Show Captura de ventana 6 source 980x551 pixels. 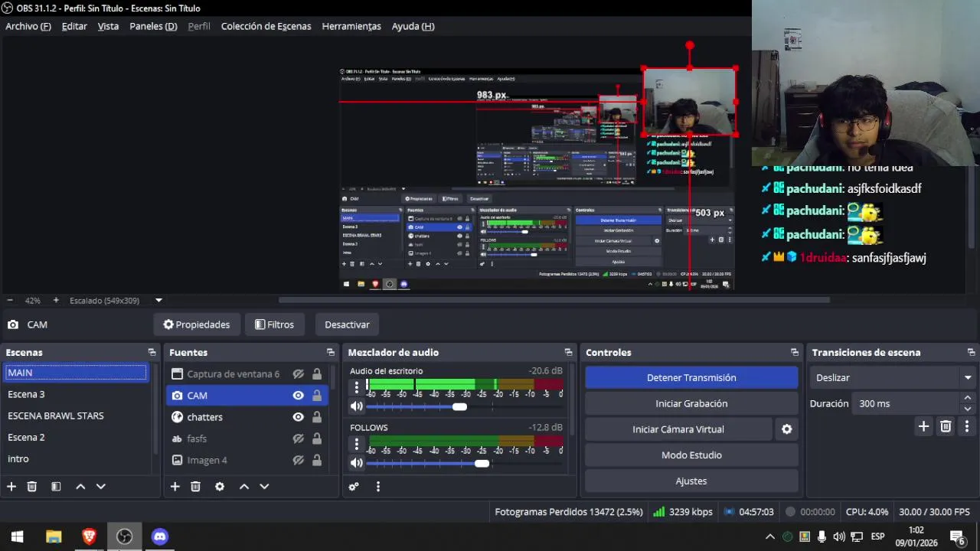(298, 374)
